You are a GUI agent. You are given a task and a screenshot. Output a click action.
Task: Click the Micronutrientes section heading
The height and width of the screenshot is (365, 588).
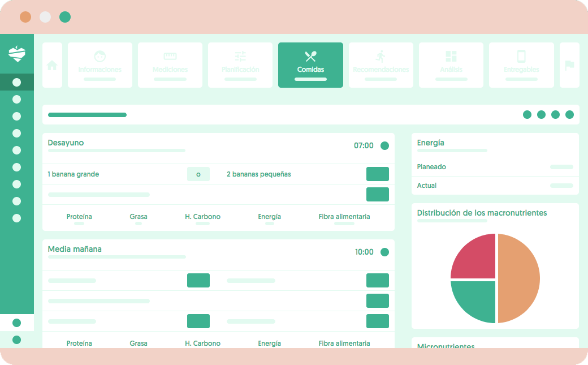(447, 347)
